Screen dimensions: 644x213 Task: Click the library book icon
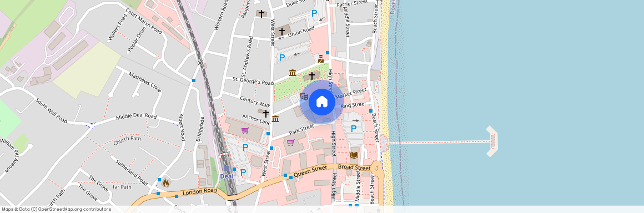(x=354, y=155)
